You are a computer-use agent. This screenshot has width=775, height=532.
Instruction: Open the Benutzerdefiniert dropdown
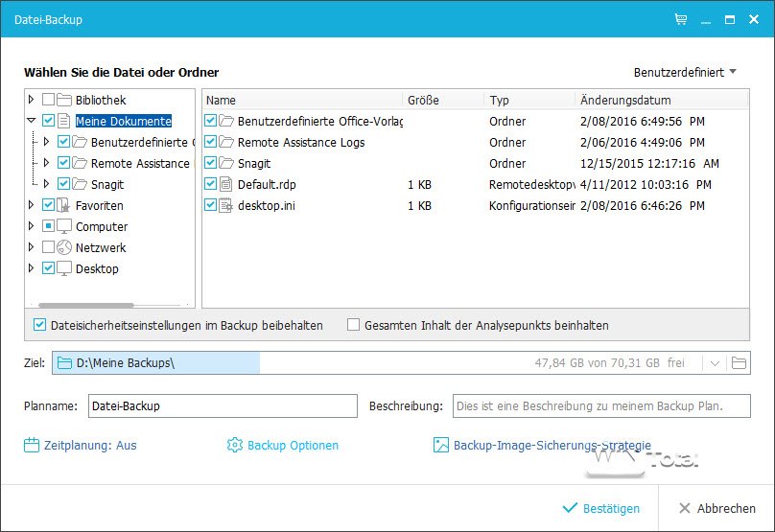pos(685,73)
